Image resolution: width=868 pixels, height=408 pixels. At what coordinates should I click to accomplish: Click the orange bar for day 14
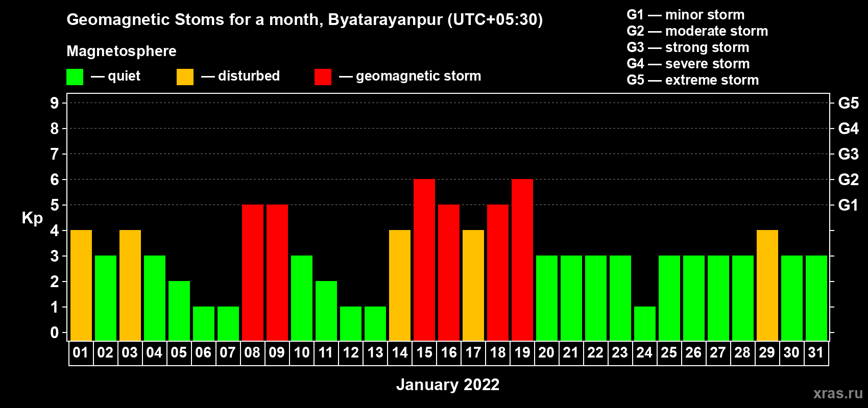tap(400, 286)
